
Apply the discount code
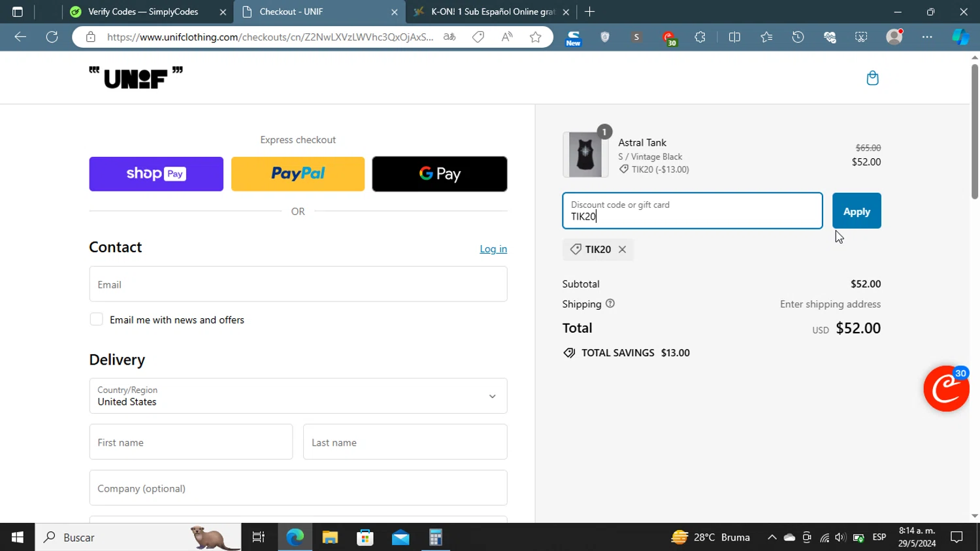point(857,211)
